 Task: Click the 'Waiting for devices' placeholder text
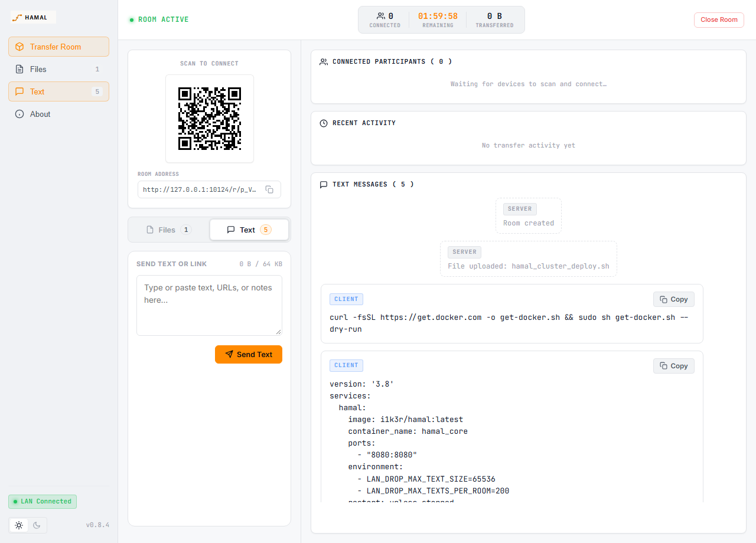pyautogui.click(x=529, y=84)
